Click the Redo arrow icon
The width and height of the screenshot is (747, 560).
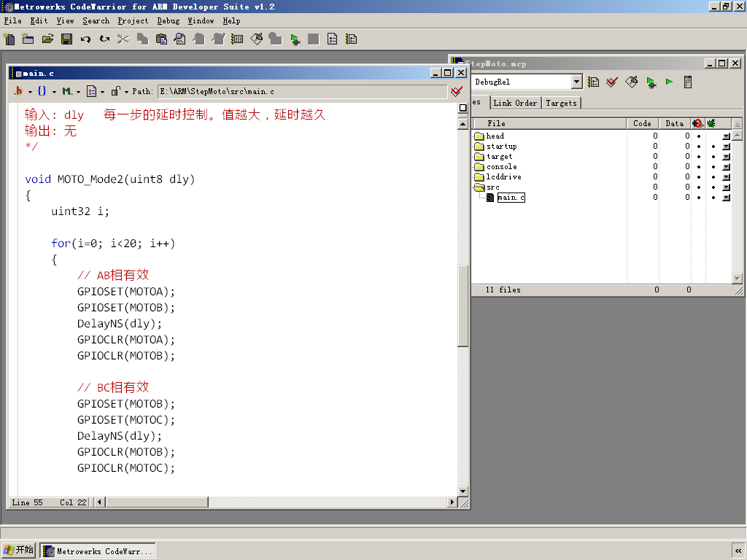pos(104,39)
